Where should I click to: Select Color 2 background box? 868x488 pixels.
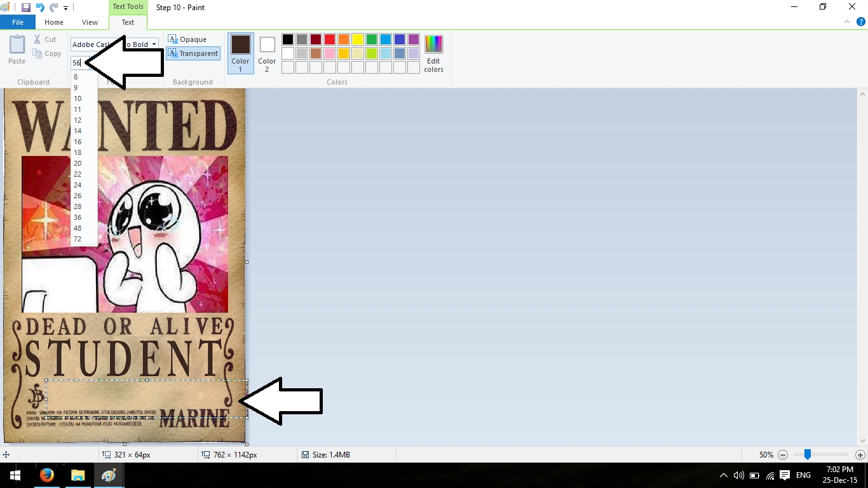pos(267,53)
